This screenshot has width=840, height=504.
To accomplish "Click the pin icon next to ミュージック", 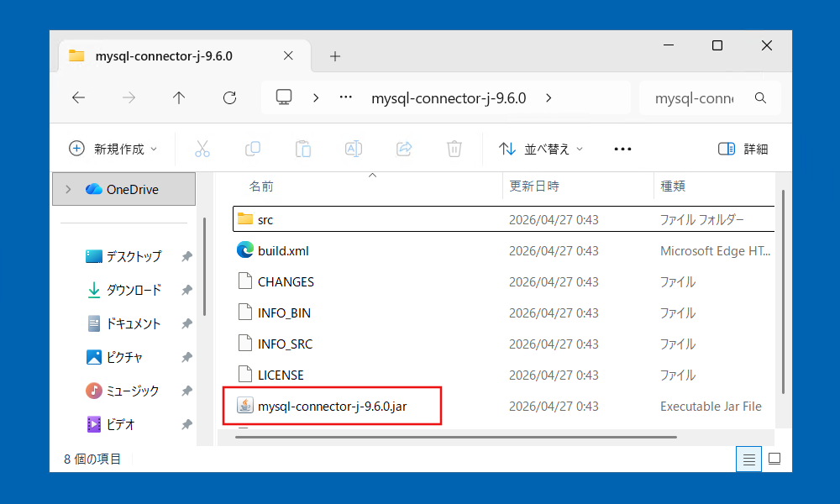I will (186, 391).
